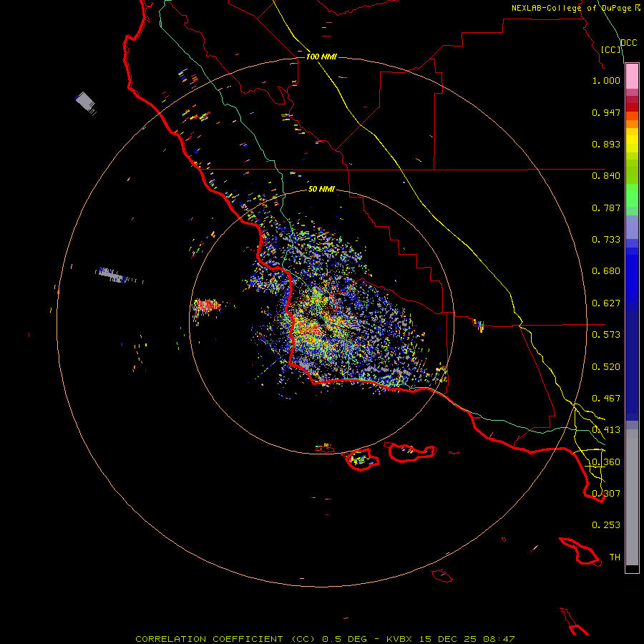This screenshot has height=644, width=644.
Task: Select the 0.467 legend value
Action: click(x=606, y=399)
